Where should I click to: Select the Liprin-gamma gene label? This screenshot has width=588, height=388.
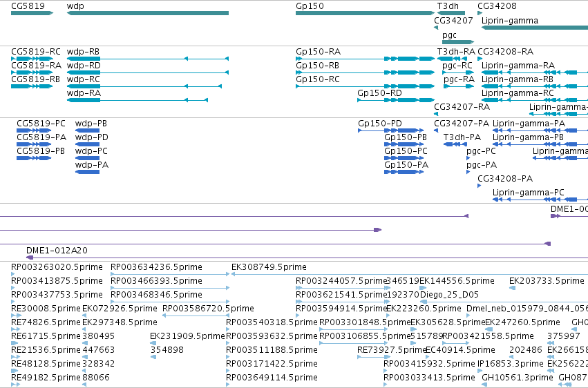(x=510, y=21)
